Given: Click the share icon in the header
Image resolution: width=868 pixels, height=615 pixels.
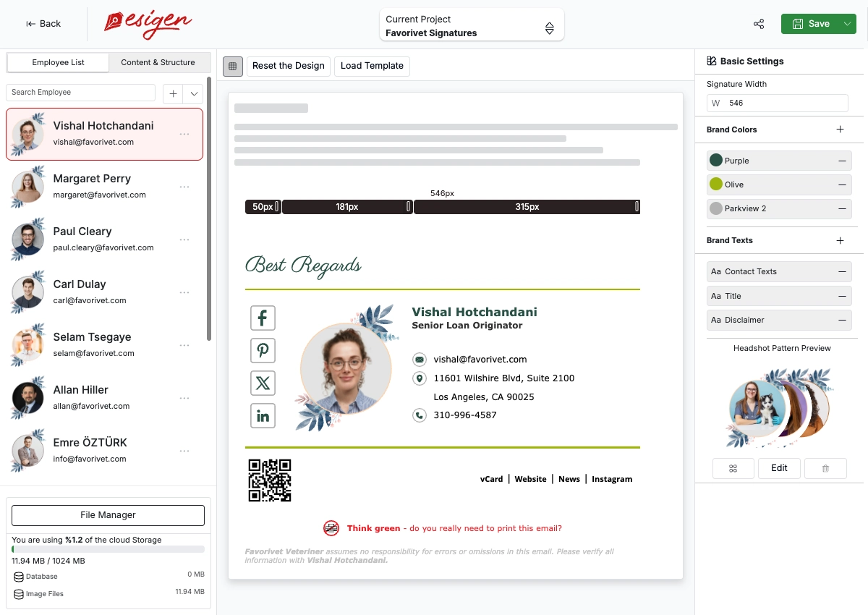Looking at the screenshot, I should pos(759,24).
